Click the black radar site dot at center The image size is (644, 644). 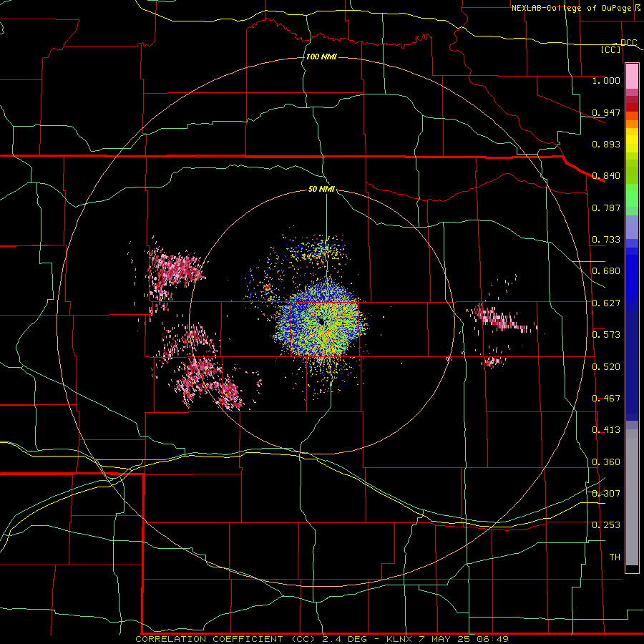tap(321, 322)
